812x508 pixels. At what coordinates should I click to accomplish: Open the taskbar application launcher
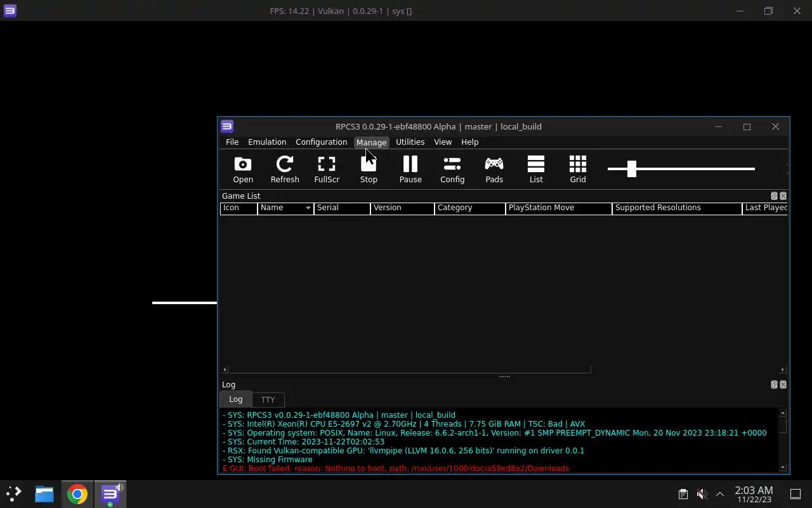click(14, 493)
